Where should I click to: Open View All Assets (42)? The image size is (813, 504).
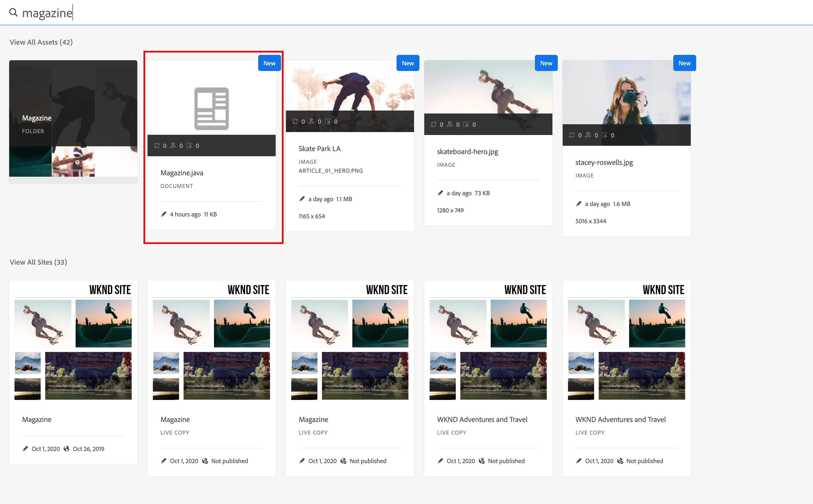pos(41,42)
